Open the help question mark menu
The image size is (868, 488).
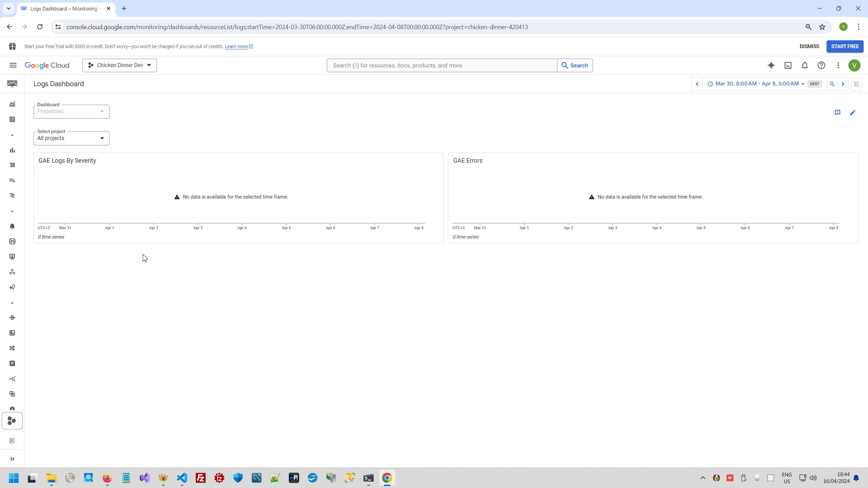821,65
